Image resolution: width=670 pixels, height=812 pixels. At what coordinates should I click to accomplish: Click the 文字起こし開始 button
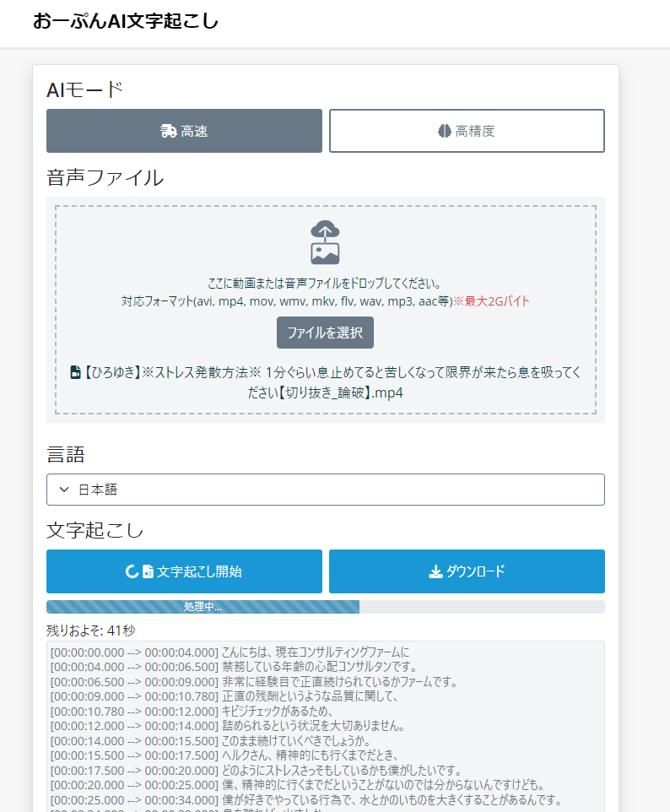tap(184, 571)
